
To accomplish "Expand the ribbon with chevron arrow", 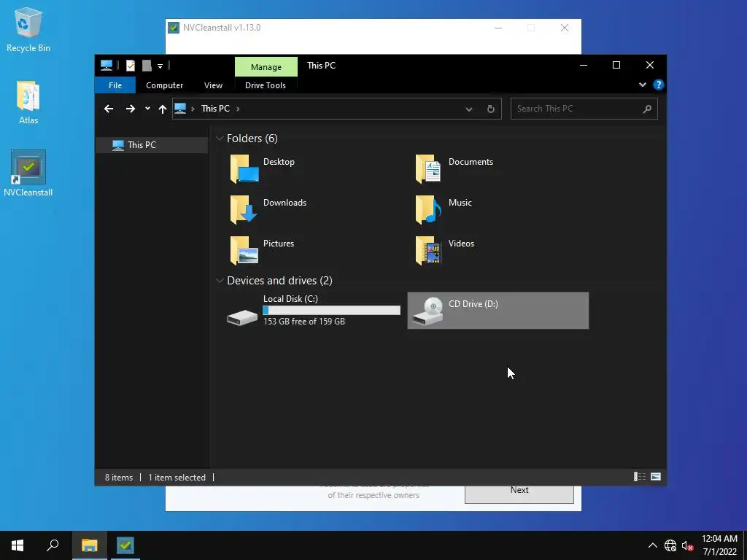I will (x=642, y=85).
